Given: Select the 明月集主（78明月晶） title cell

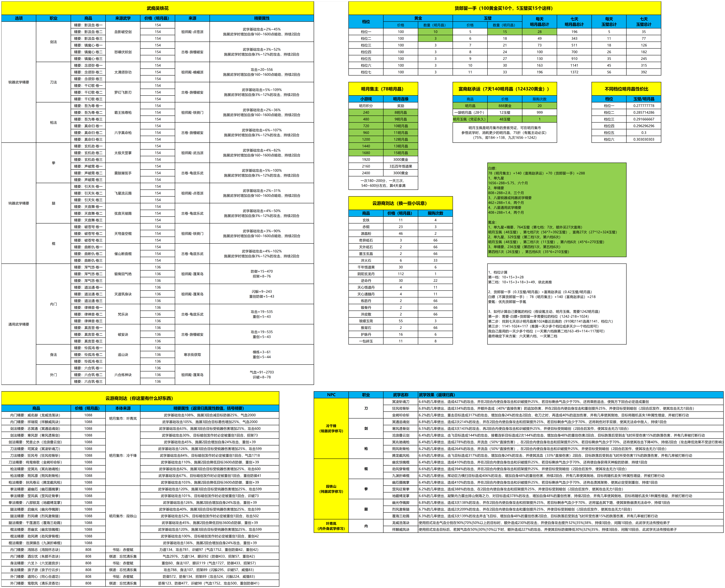Looking at the screenshot, I should point(383,89).
